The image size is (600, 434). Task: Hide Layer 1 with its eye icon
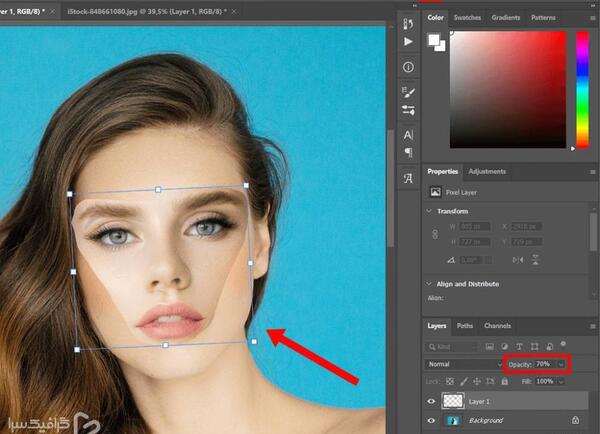[431, 401]
